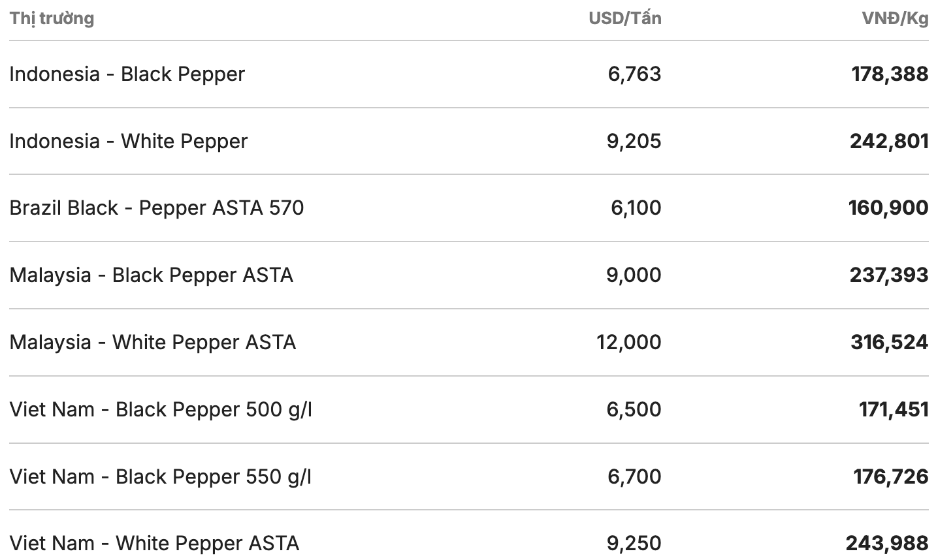Click Brazil Black - Pepper ASTA 570

(x=157, y=208)
